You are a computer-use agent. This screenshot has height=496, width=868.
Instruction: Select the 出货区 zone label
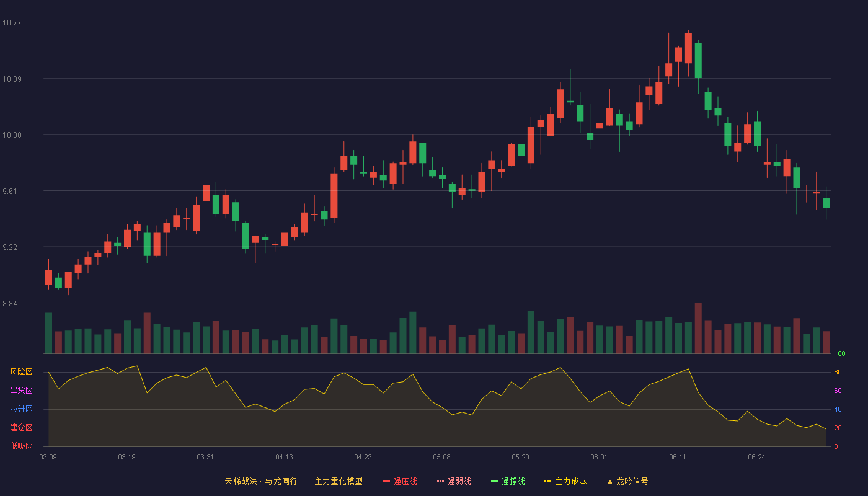(x=21, y=391)
